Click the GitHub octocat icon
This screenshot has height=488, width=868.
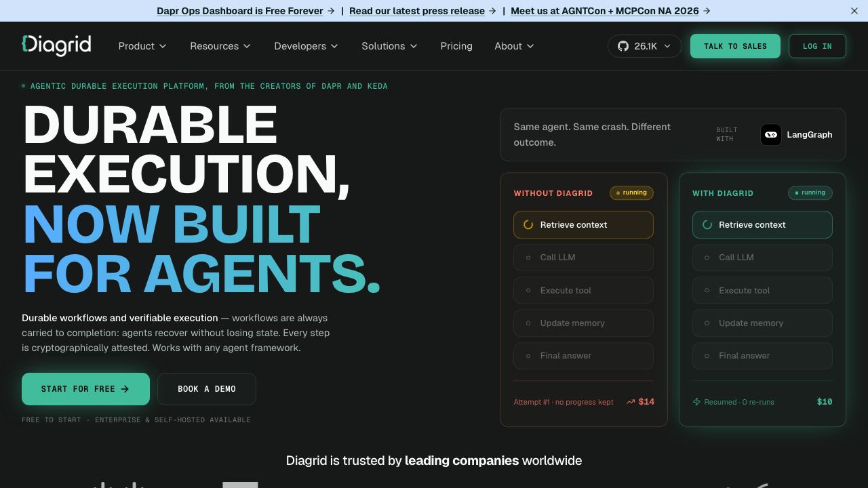click(623, 46)
